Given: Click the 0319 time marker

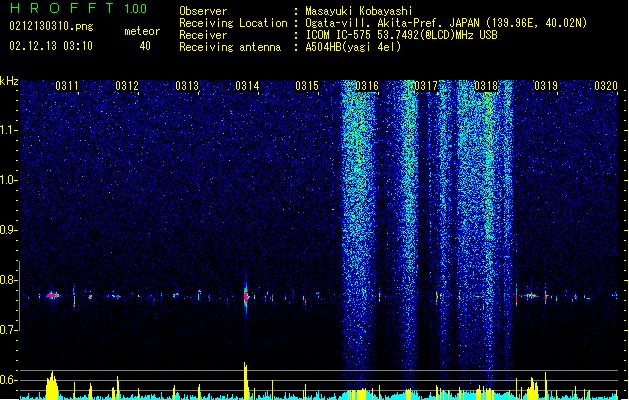Looking at the screenshot, I should tap(546, 86).
